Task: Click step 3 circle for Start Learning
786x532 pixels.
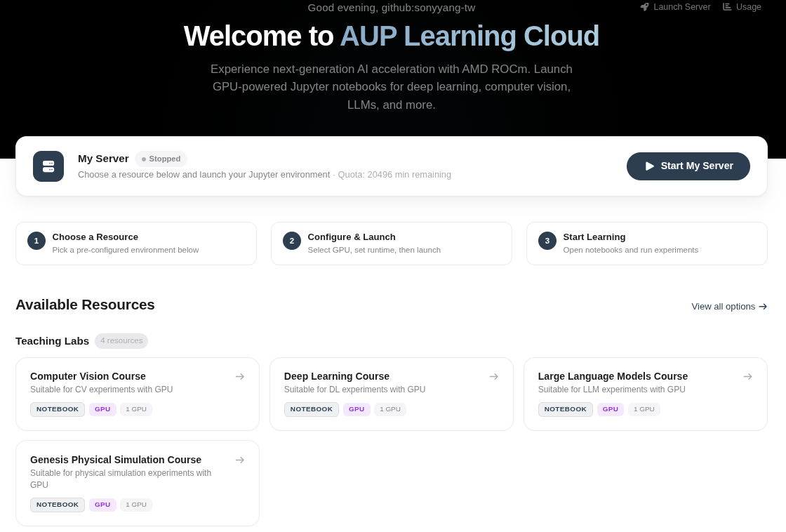Action: tap(547, 241)
